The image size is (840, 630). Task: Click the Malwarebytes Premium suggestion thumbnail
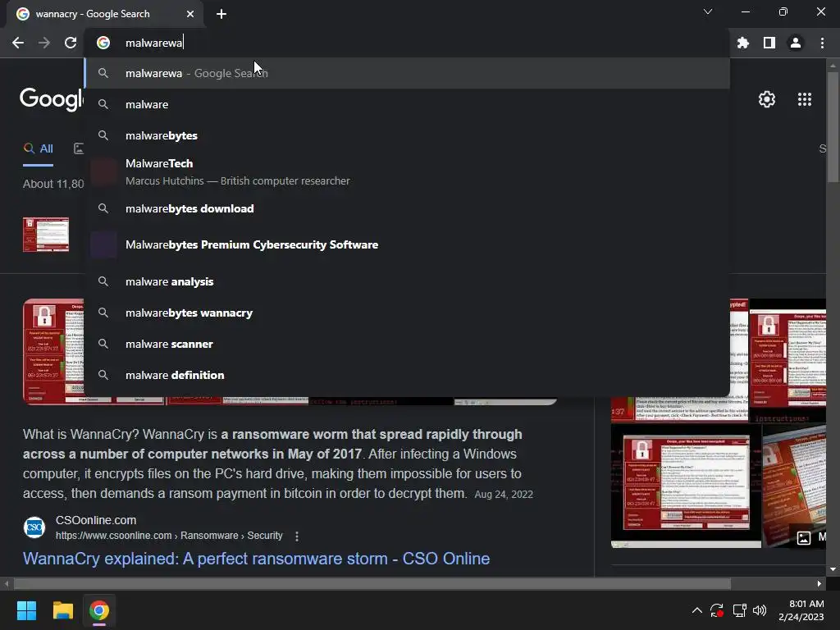103,244
